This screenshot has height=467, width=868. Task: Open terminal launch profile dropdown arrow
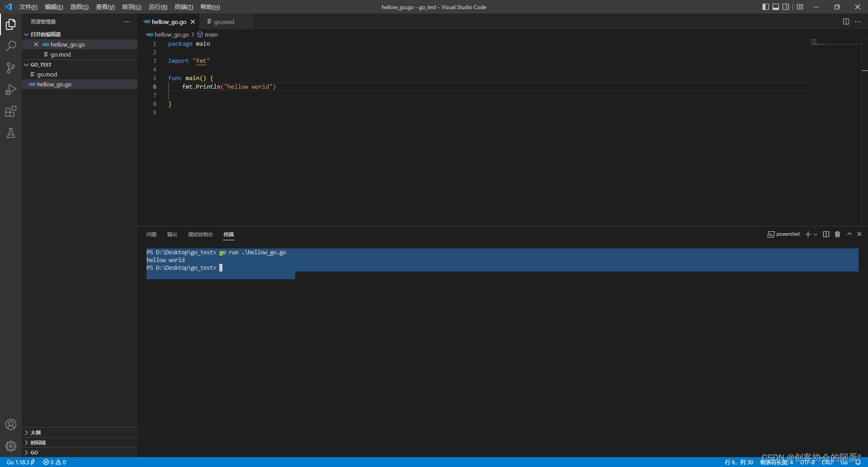pos(816,234)
